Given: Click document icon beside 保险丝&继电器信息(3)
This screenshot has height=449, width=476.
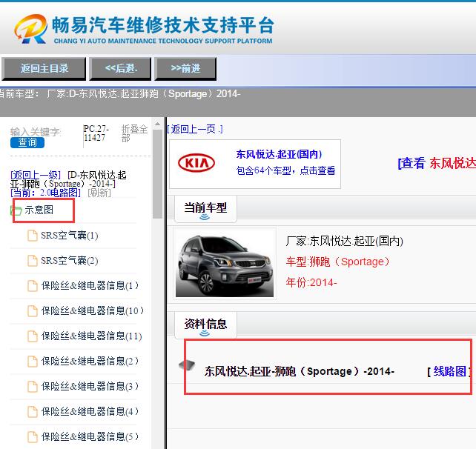Looking at the screenshot, I should click(x=33, y=387).
